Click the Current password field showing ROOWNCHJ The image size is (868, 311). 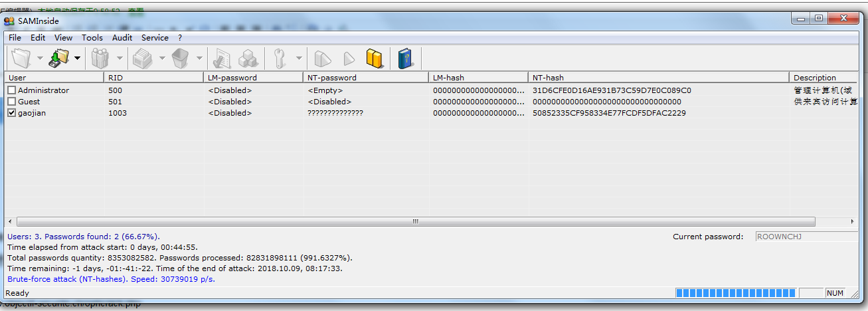pyautogui.click(x=806, y=237)
